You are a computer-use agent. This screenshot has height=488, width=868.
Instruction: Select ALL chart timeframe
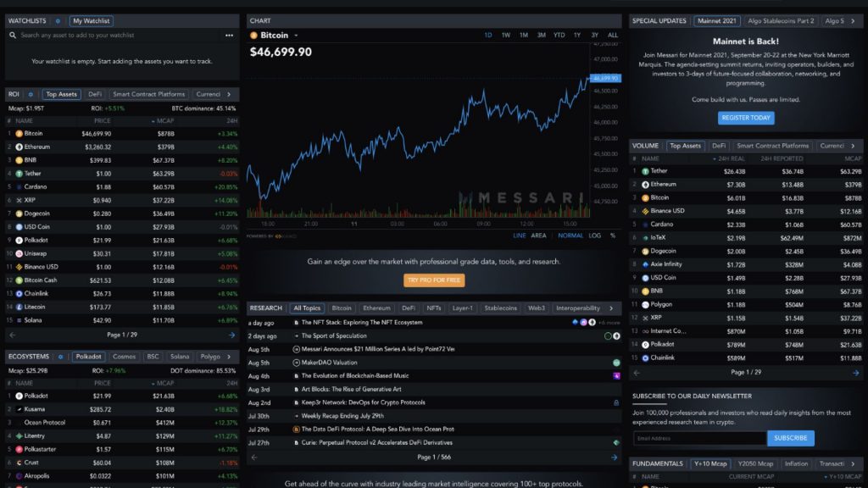point(613,36)
